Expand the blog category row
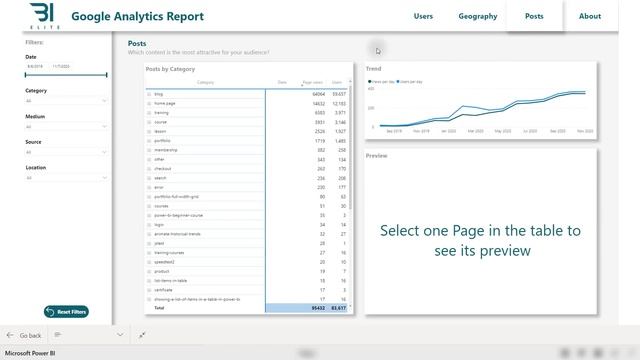This screenshot has width=640, height=360. pyautogui.click(x=149, y=94)
